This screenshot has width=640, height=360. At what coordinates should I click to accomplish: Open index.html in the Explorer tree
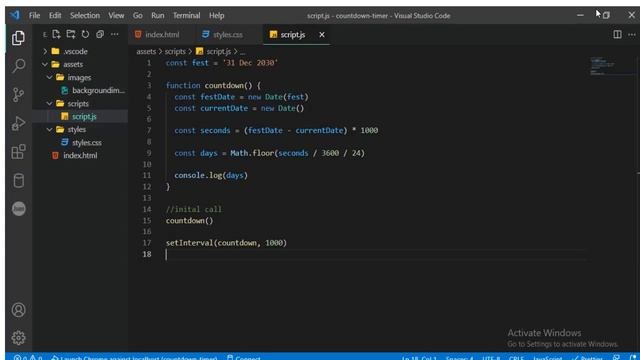[x=80, y=156]
